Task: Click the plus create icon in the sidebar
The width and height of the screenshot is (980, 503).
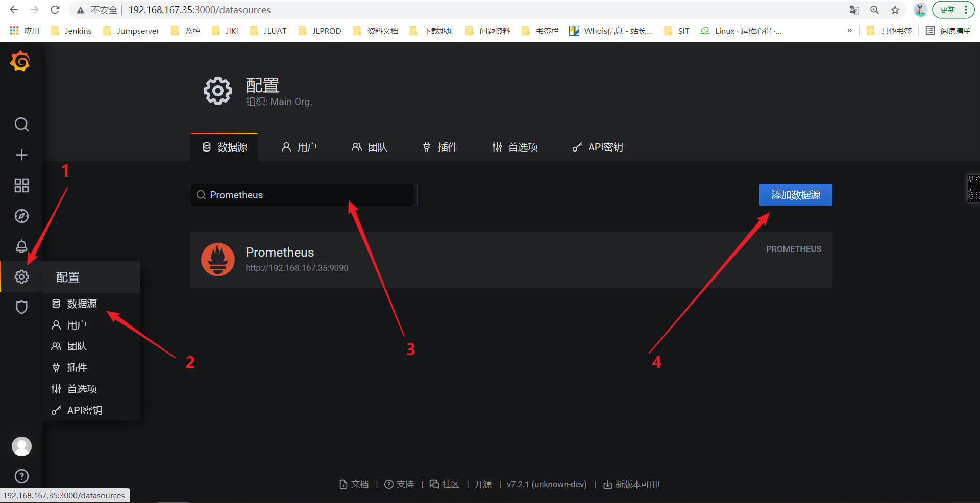Action: click(x=21, y=155)
